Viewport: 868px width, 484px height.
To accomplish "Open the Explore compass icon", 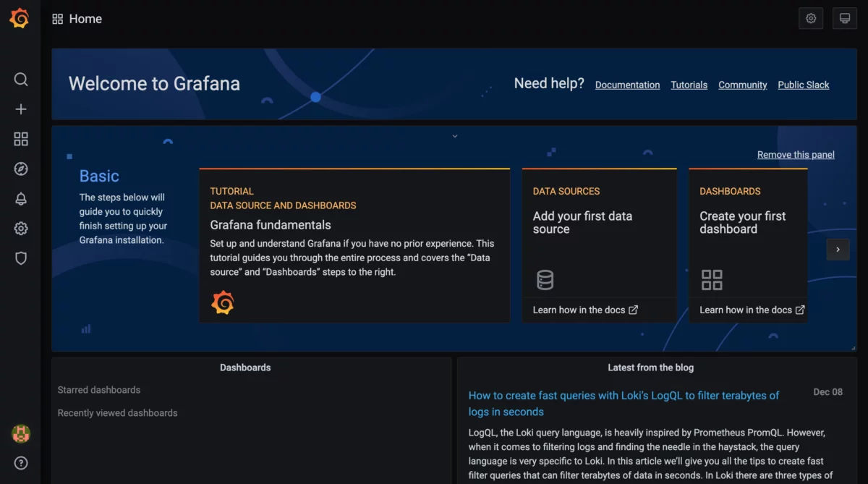I will coord(21,169).
